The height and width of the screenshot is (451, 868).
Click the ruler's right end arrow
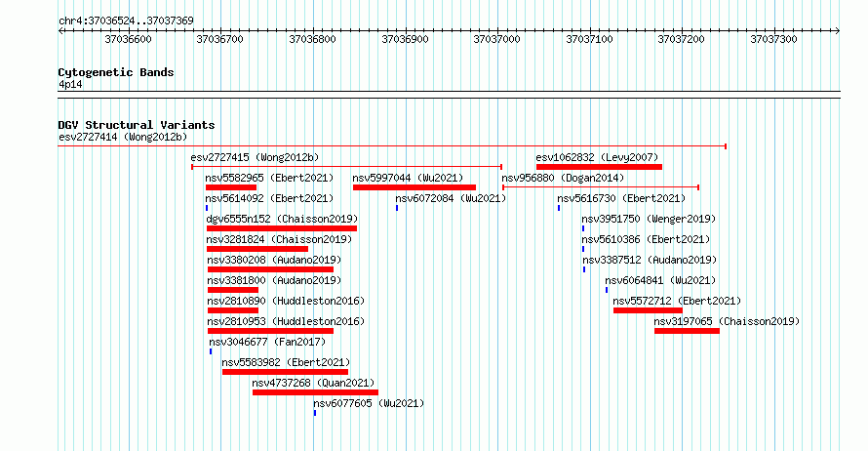coord(838,31)
